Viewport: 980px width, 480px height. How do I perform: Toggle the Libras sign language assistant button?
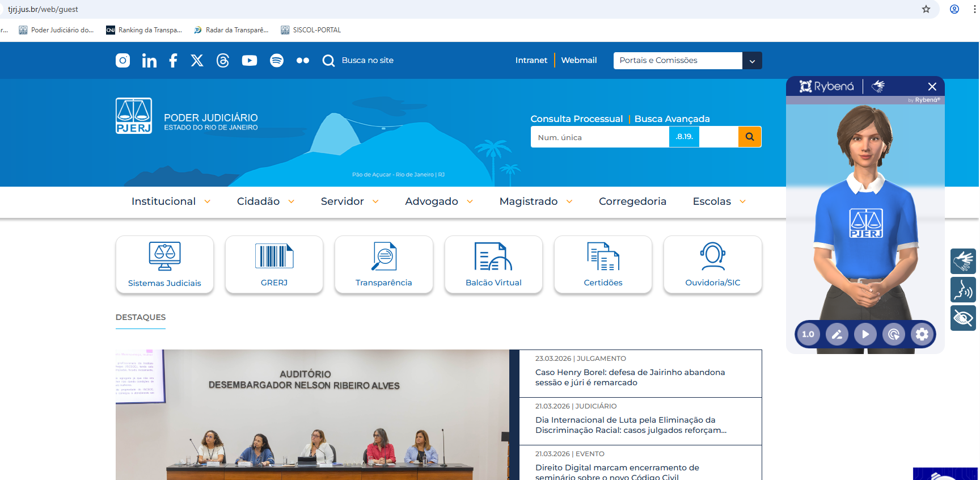pos(962,261)
